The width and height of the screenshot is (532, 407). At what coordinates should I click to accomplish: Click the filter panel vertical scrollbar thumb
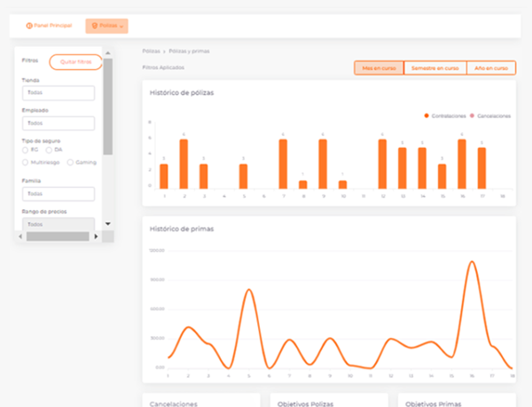point(108,106)
